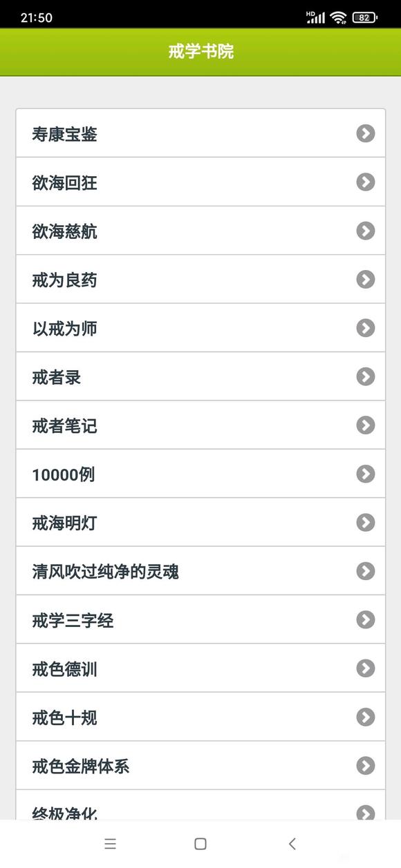Click the arrow icon beside 戒学三字经
The height and width of the screenshot is (868, 401).
pyautogui.click(x=365, y=620)
